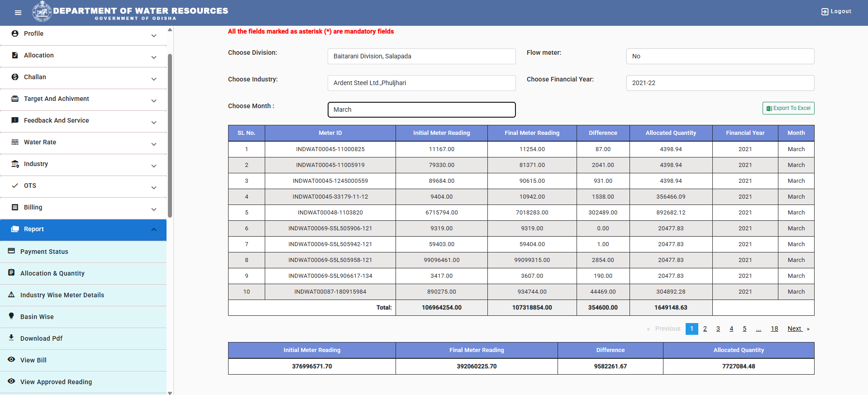The image size is (868, 395).
Task: Open the Choose Financial Year dropdown
Action: coord(720,83)
